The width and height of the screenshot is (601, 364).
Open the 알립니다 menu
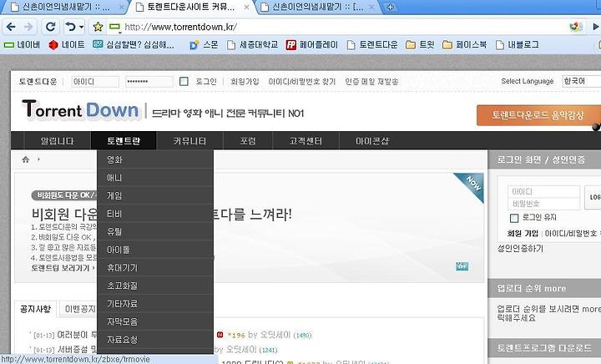pyautogui.click(x=57, y=141)
